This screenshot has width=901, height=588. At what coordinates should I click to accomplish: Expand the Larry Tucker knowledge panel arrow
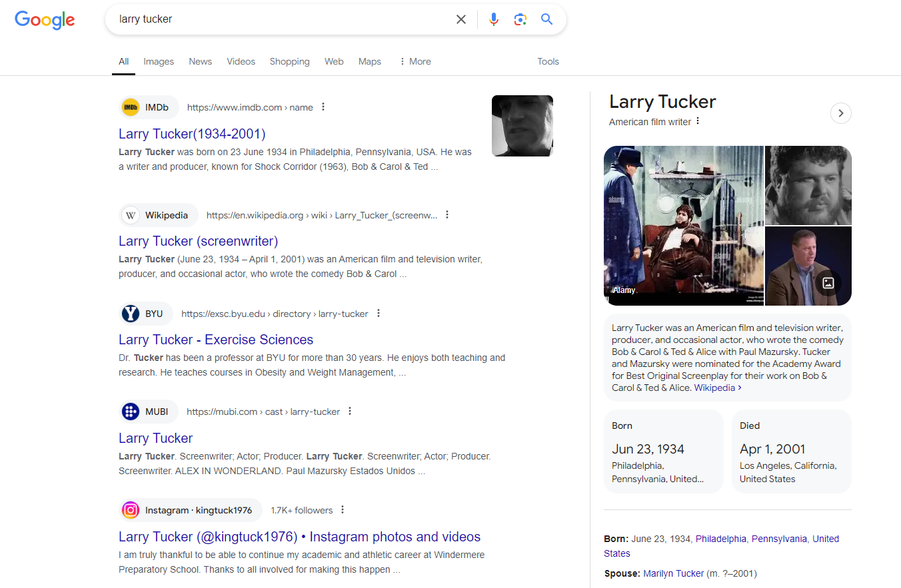pyautogui.click(x=841, y=113)
